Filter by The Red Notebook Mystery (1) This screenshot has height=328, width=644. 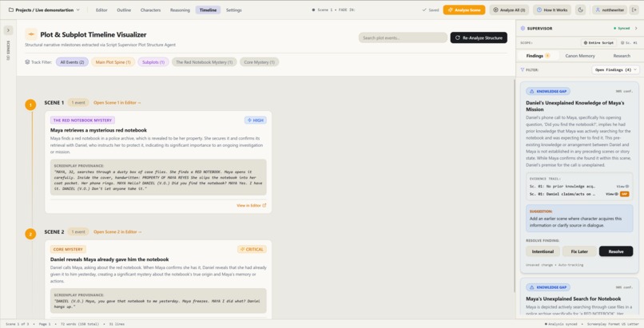coord(204,62)
